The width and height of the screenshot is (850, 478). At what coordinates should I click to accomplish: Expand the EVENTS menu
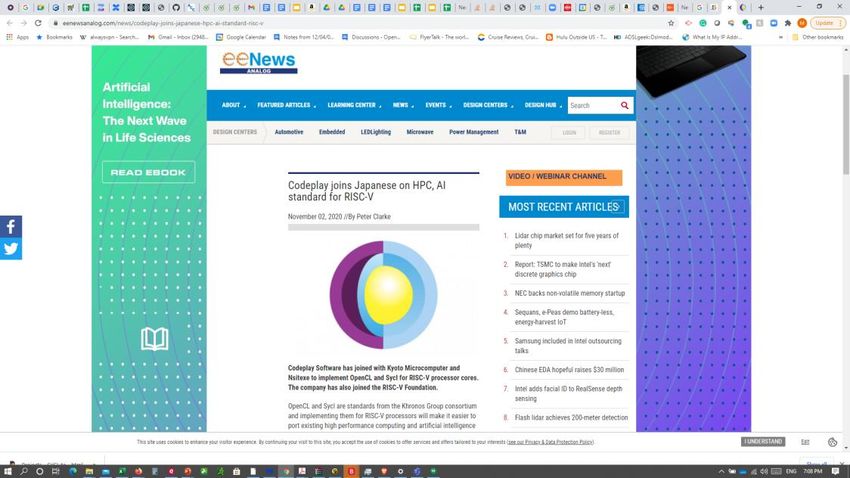[x=438, y=105]
